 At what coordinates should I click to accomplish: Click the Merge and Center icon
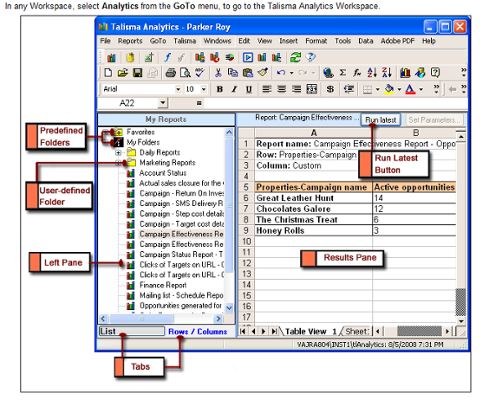coord(312,89)
